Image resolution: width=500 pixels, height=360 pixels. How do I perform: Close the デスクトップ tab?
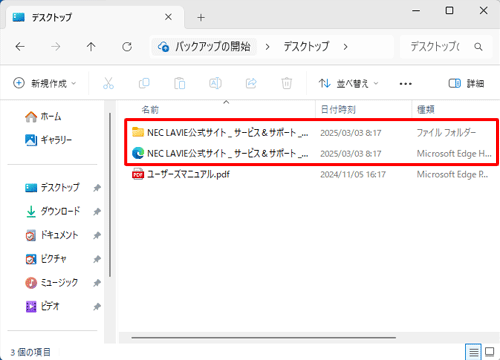pyautogui.click(x=168, y=17)
